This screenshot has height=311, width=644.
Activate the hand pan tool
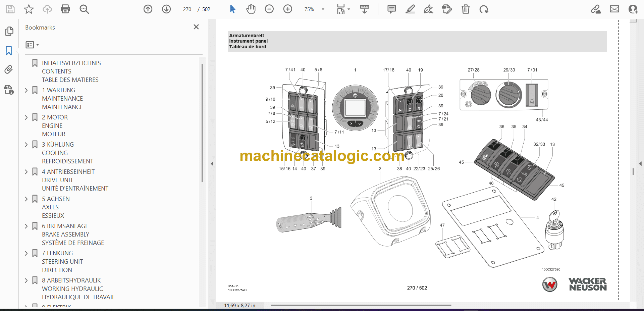251,9
